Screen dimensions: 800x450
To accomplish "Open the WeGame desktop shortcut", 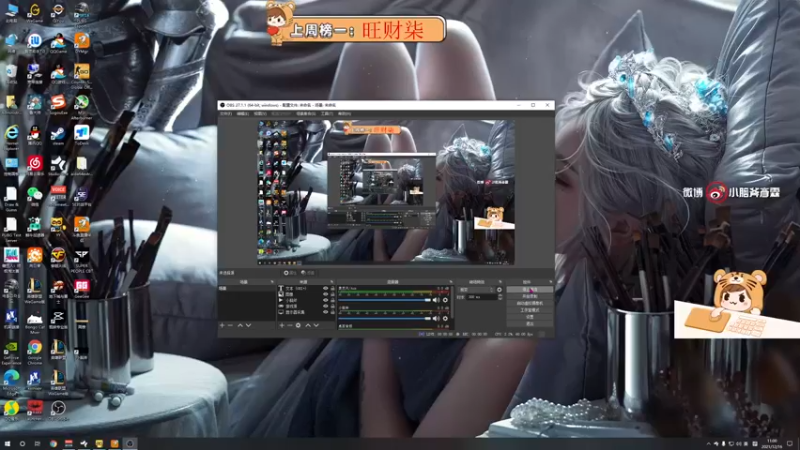I will tap(34, 13).
